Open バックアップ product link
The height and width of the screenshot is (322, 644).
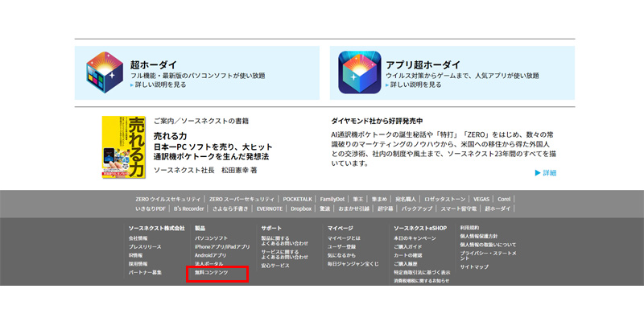417,208
